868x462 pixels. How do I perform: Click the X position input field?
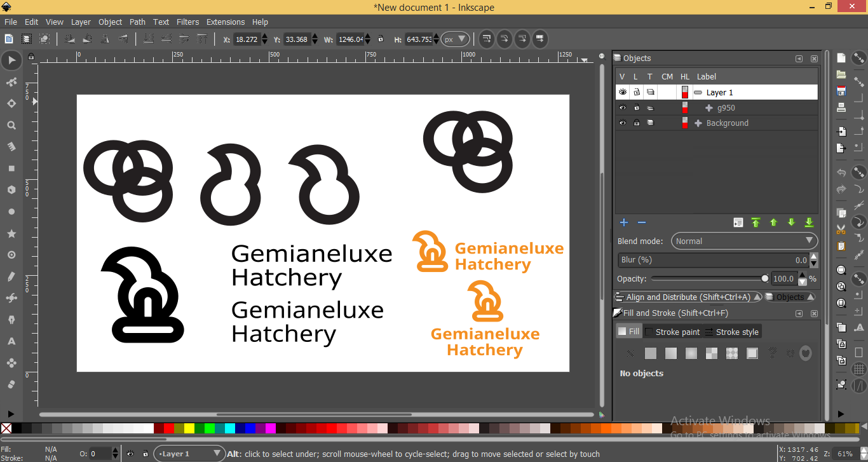click(x=247, y=39)
